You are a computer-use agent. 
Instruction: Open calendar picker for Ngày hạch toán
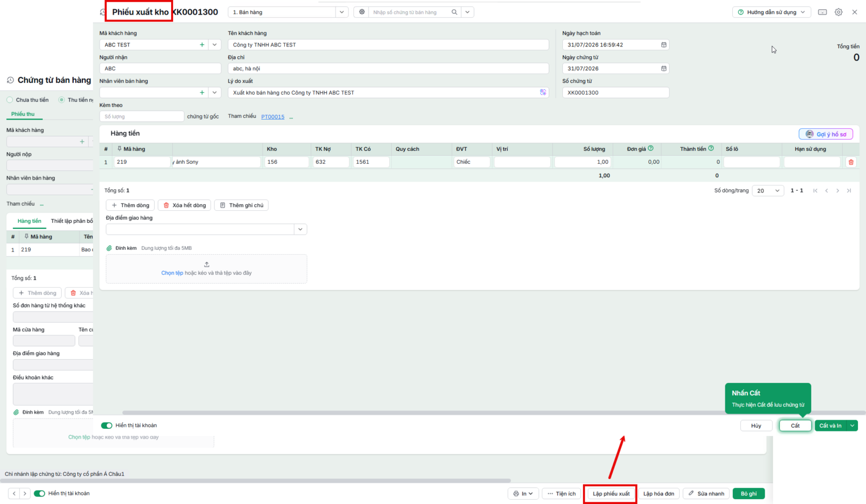664,45
